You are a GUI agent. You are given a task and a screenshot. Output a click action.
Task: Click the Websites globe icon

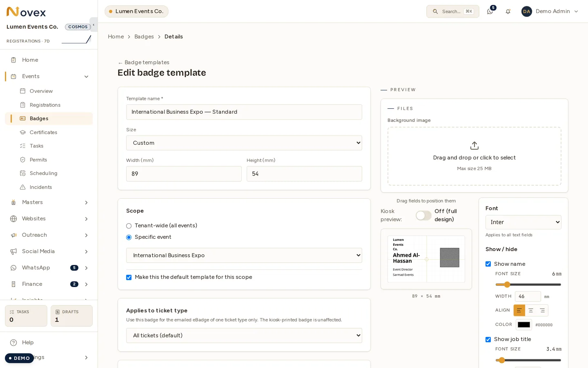click(x=13, y=219)
